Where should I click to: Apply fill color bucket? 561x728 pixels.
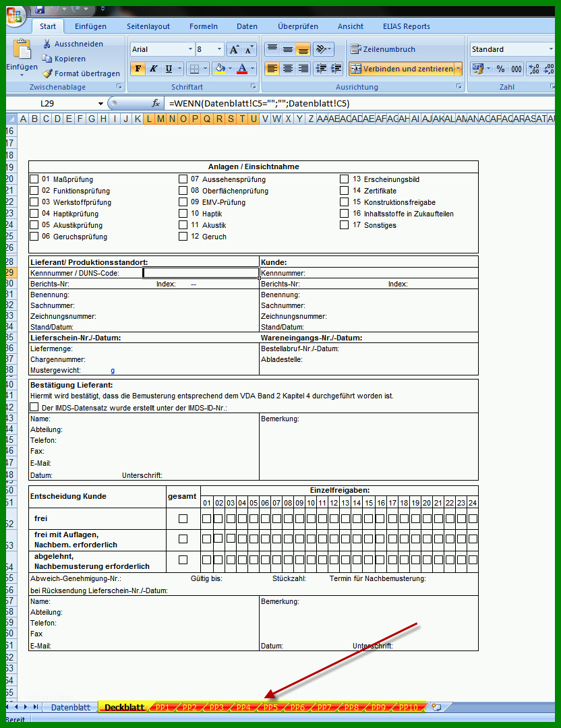click(220, 69)
